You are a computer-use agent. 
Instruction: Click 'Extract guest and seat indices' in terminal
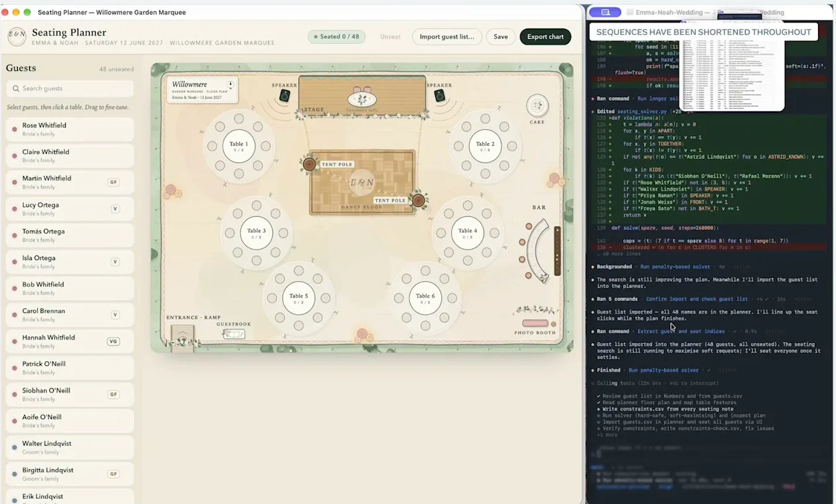680,331
